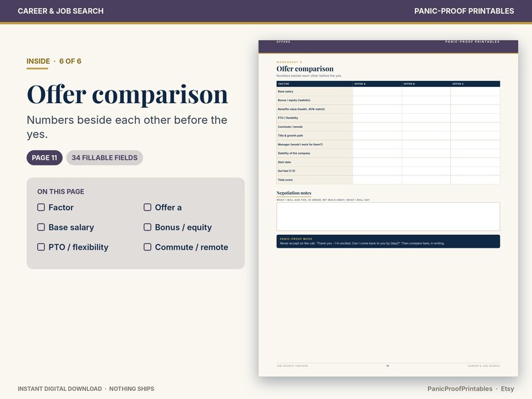Image resolution: width=532 pixels, height=399 pixels.
Task: Click the PAGE 11 badge
Action: 44,157
